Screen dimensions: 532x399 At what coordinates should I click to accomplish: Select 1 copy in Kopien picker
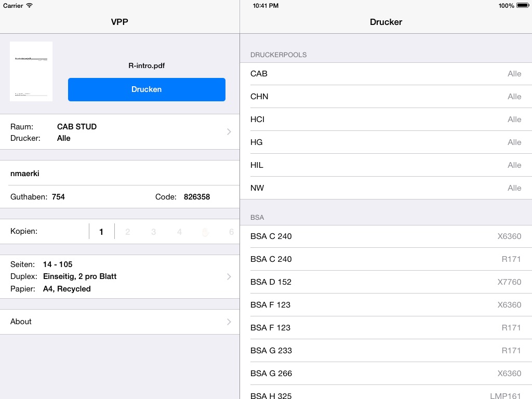[x=101, y=232]
